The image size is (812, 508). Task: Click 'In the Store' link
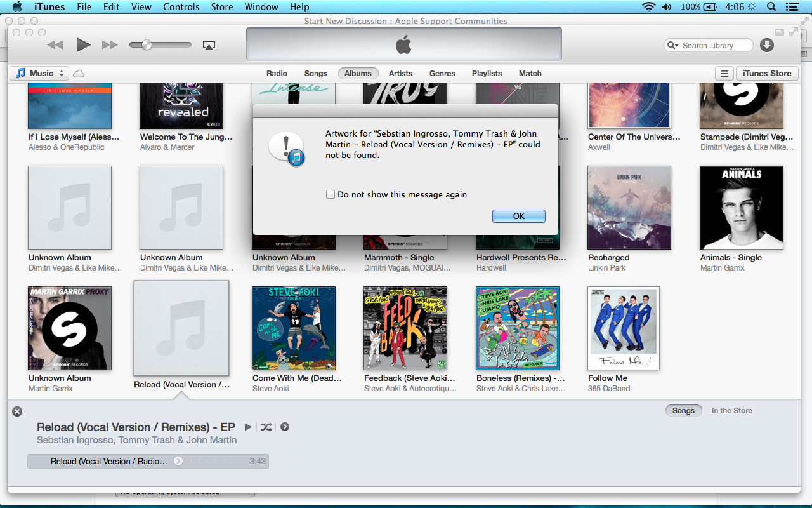point(732,411)
